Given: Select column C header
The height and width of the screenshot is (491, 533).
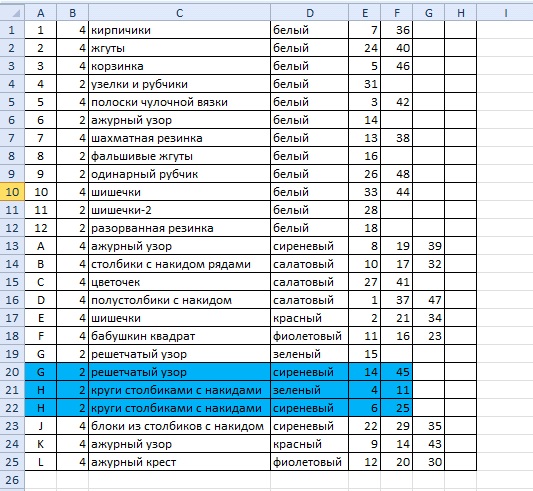Looking at the screenshot, I should point(179,13).
